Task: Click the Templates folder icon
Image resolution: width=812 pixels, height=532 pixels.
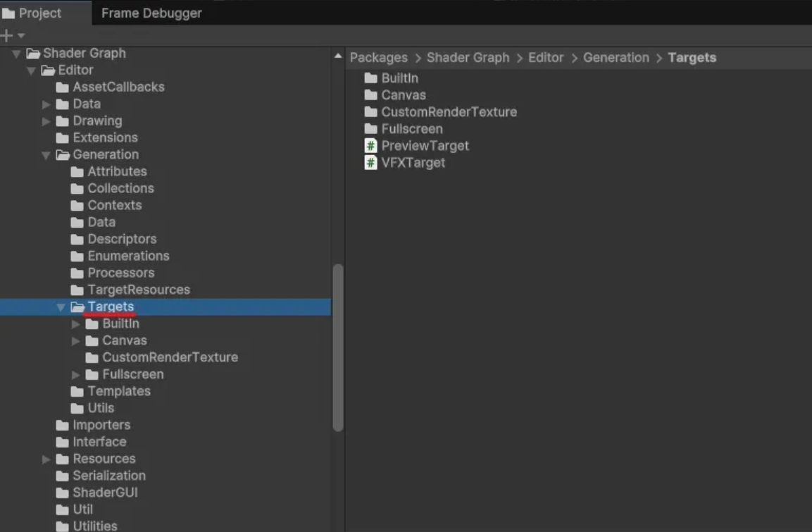Action: click(x=77, y=392)
